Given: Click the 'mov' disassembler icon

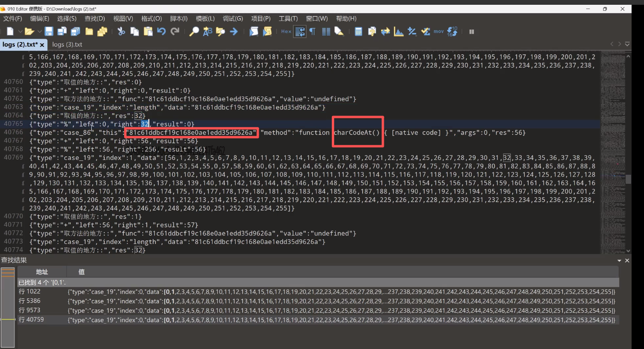Looking at the screenshot, I should 438,32.
